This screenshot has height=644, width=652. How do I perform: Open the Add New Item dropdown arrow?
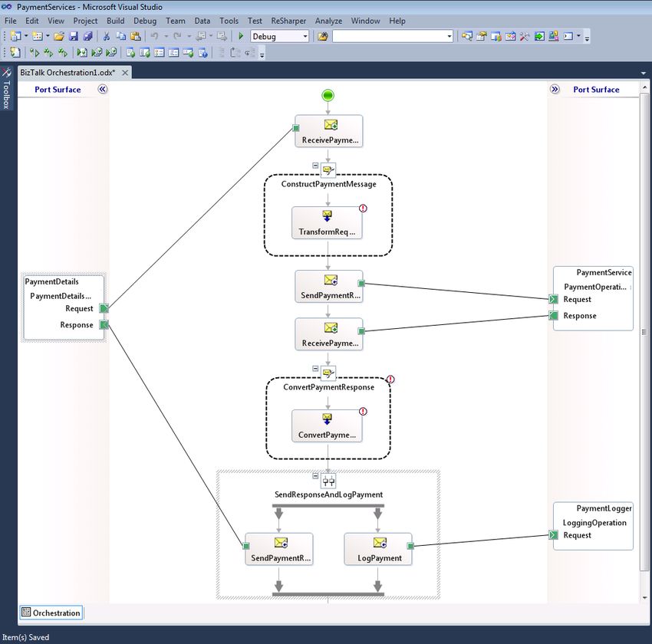(x=48, y=36)
